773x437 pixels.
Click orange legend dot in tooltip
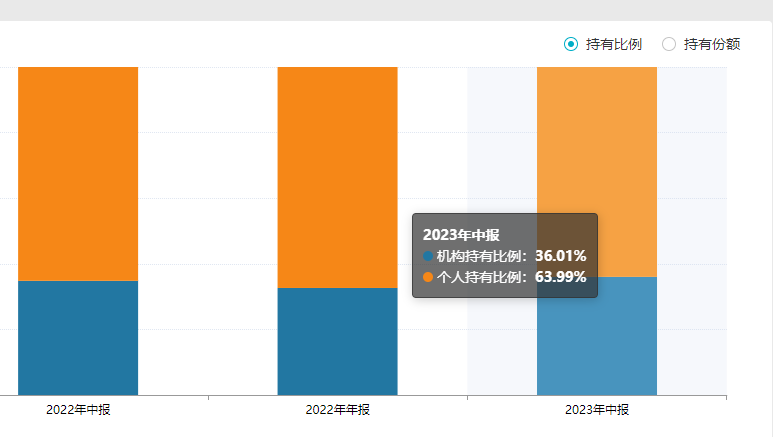(x=428, y=277)
